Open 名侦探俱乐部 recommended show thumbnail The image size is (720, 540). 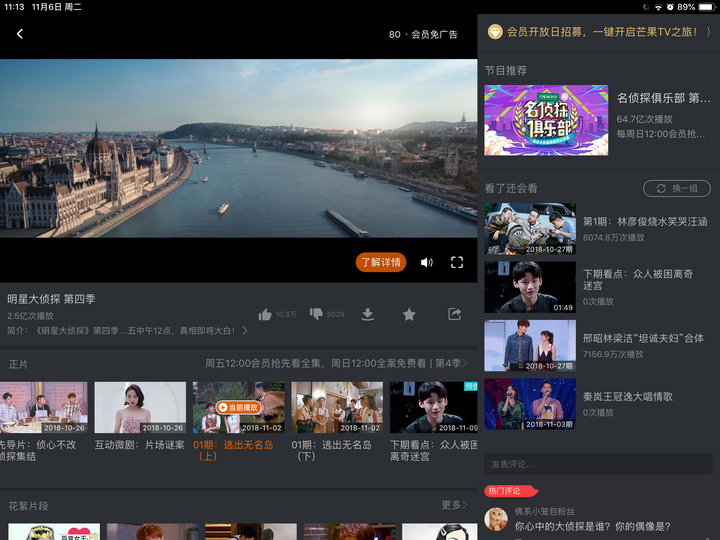pyautogui.click(x=546, y=120)
